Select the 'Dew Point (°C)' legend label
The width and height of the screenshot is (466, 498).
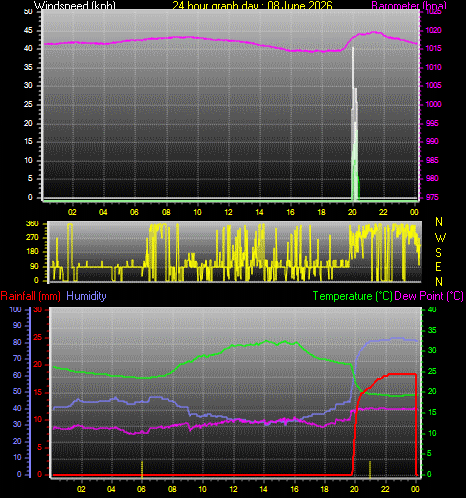[x=429, y=296]
